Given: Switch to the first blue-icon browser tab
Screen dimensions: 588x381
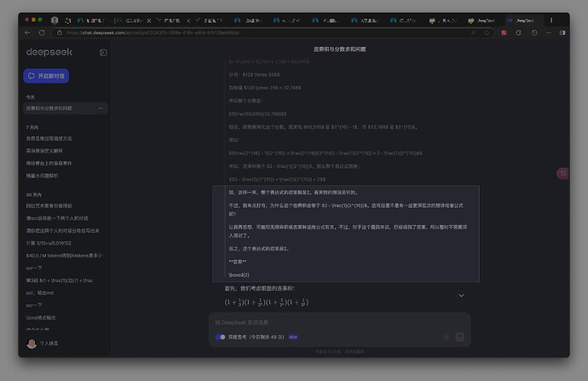Looking at the screenshot, I should [90, 20].
